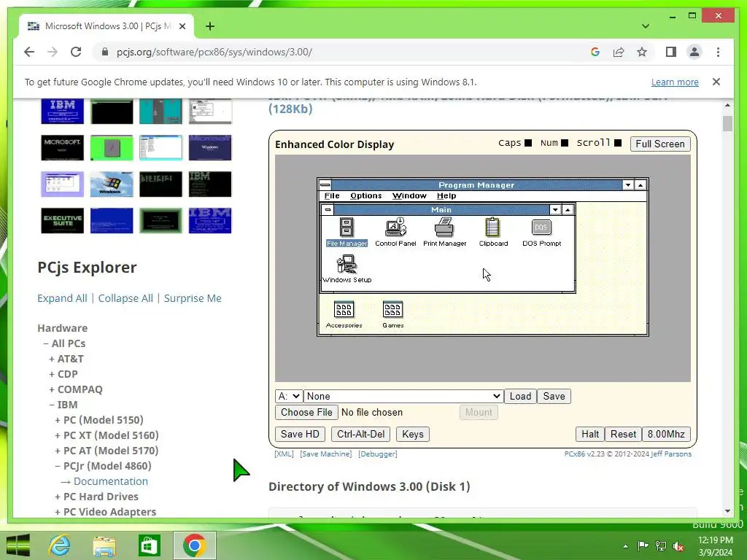Select the Clipboard icon
The image size is (747, 560).
pos(493,233)
